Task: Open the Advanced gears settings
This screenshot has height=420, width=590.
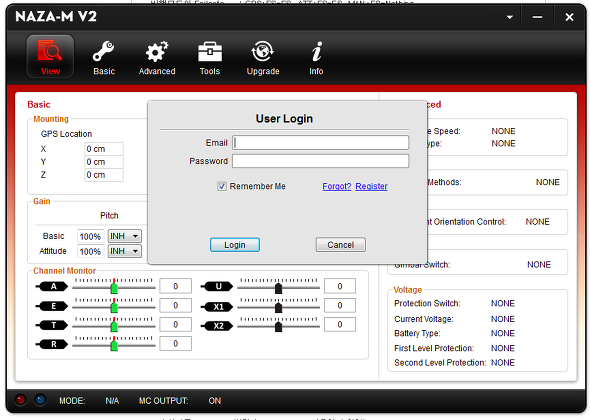Action: coord(157,57)
